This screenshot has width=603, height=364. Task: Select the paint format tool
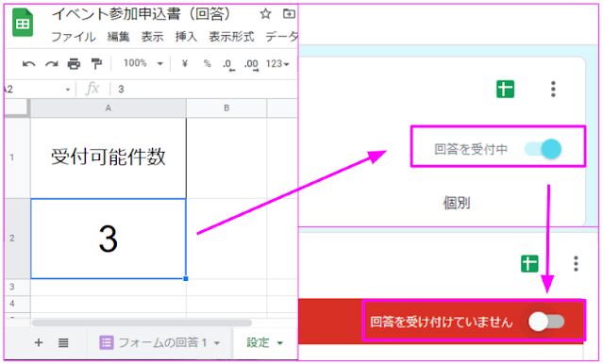coord(96,64)
